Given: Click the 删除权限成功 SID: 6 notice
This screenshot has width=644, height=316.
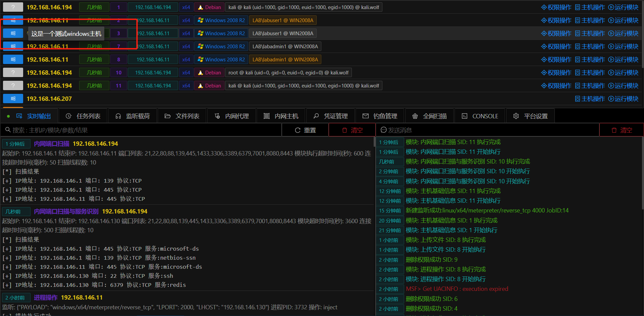Looking at the screenshot, I should (431, 299).
